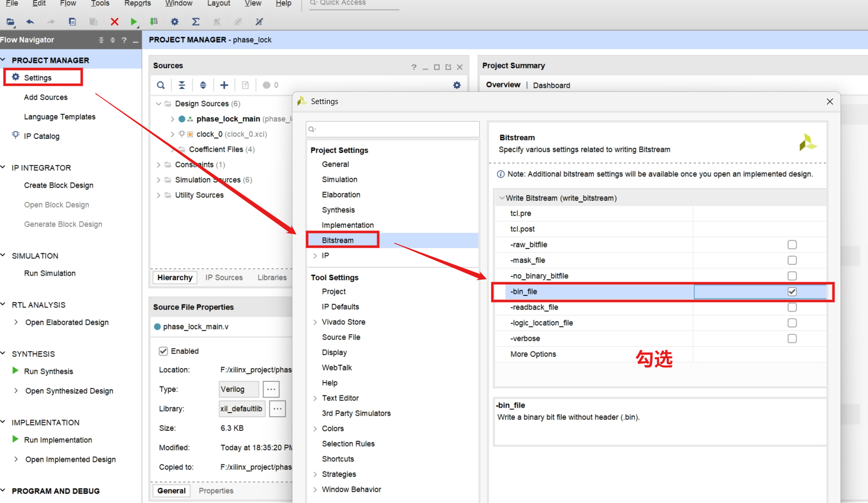Image resolution: width=868 pixels, height=503 pixels.
Task: Click the green Run Synthesis arrow icon
Action: tap(15, 371)
